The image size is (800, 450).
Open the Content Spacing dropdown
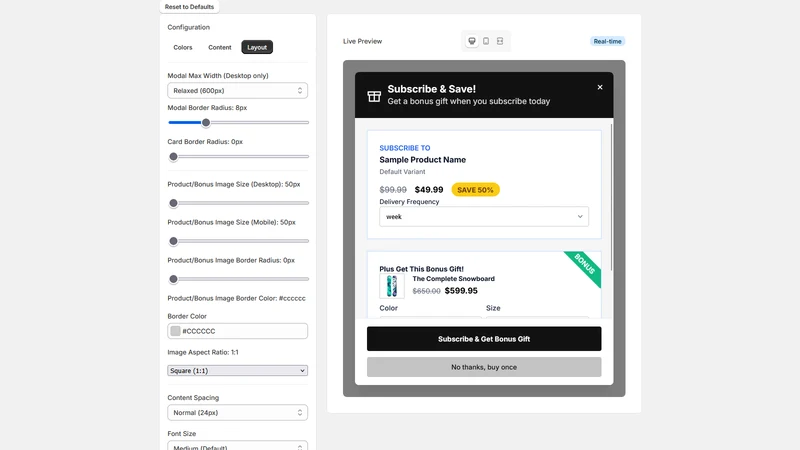pyautogui.click(x=237, y=413)
